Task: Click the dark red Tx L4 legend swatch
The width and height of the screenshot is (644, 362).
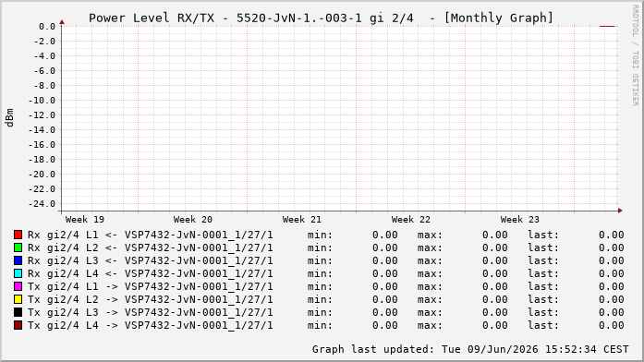Action: coord(18,325)
